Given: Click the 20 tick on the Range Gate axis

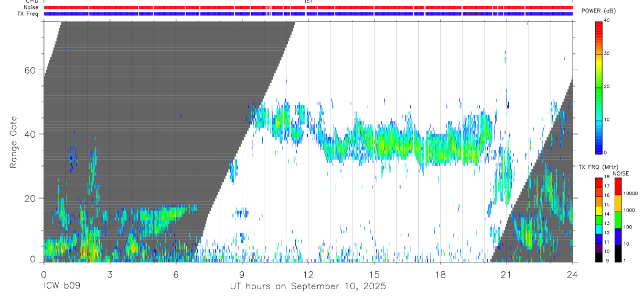Looking at the screenshot, I should click(30, 198).
